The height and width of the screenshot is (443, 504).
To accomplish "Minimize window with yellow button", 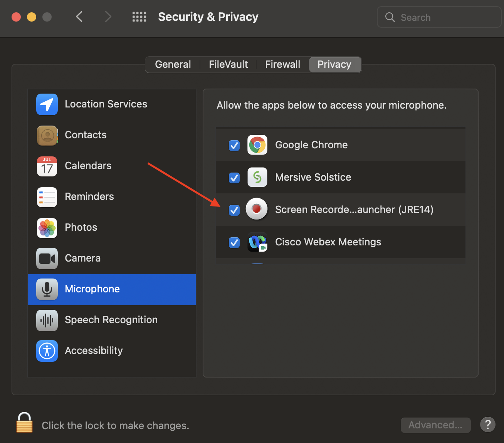I will click(32, 17).
